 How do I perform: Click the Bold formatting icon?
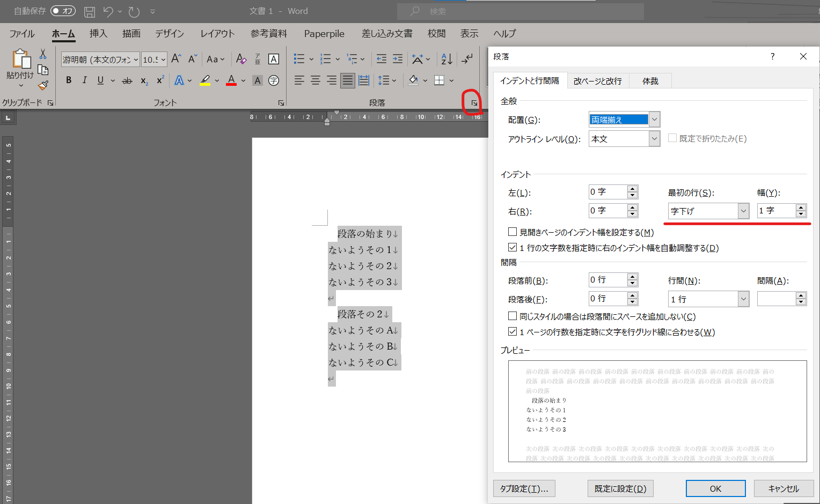[69, 80]
